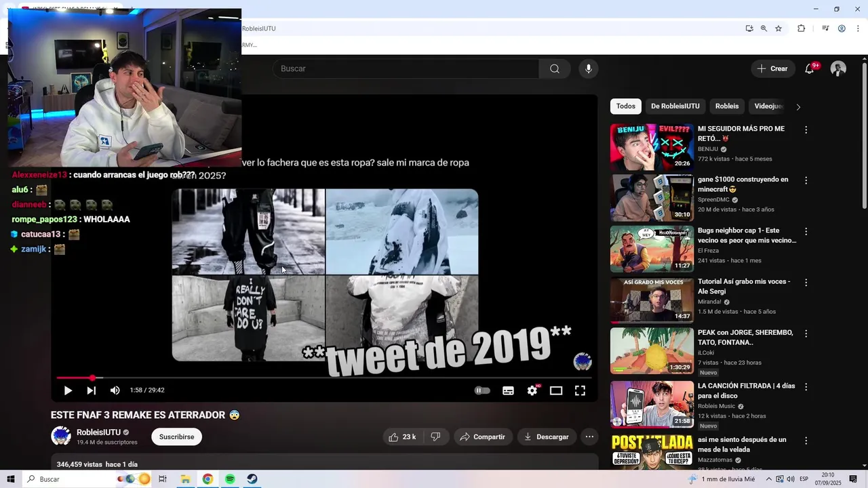
Task: Open the MI SEGUIDOR MÁS PRO thumbnail
Action: point(652,146)
